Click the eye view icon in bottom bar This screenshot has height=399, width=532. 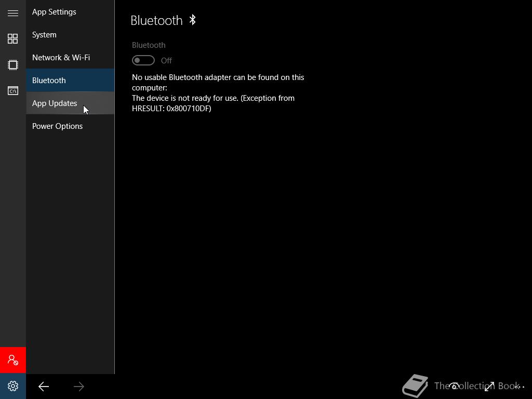[x=454, y=386]
